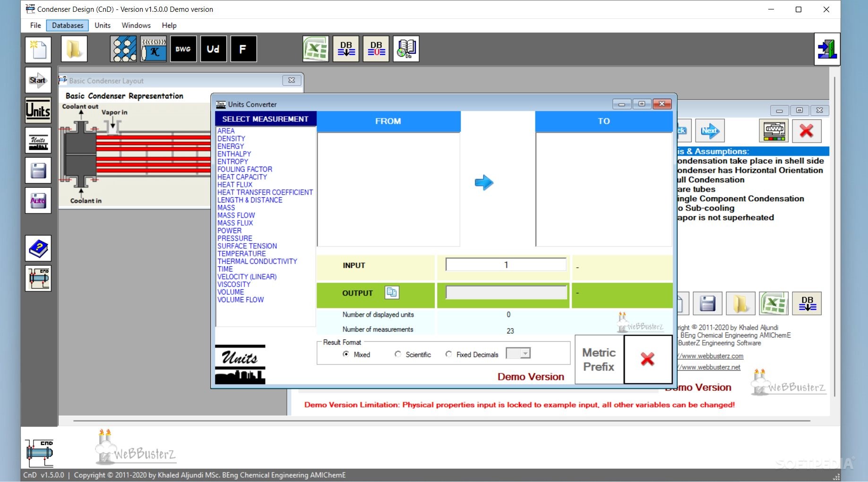868x482 pixels.
Task: Select TEMPERATURE in measurement list
Action: pyautogui.click(x=241, y=254)
